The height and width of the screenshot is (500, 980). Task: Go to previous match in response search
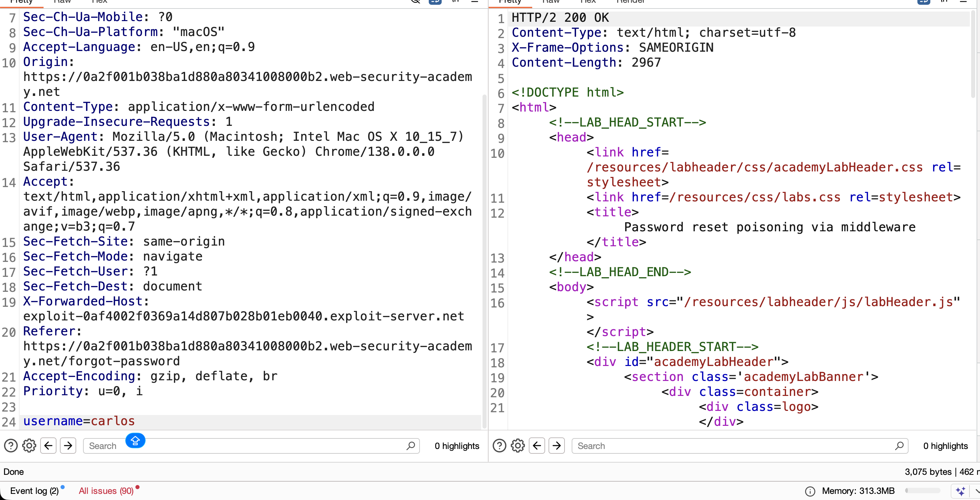point(537,446)
